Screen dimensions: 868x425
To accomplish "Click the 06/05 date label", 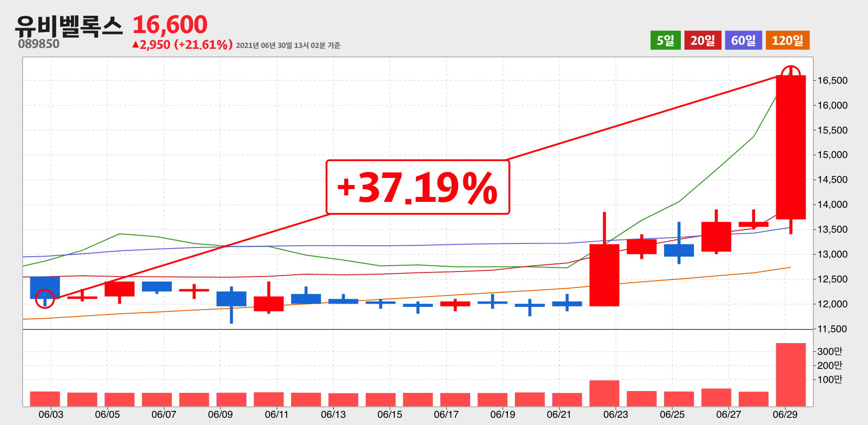I will (x=108, y=414).
